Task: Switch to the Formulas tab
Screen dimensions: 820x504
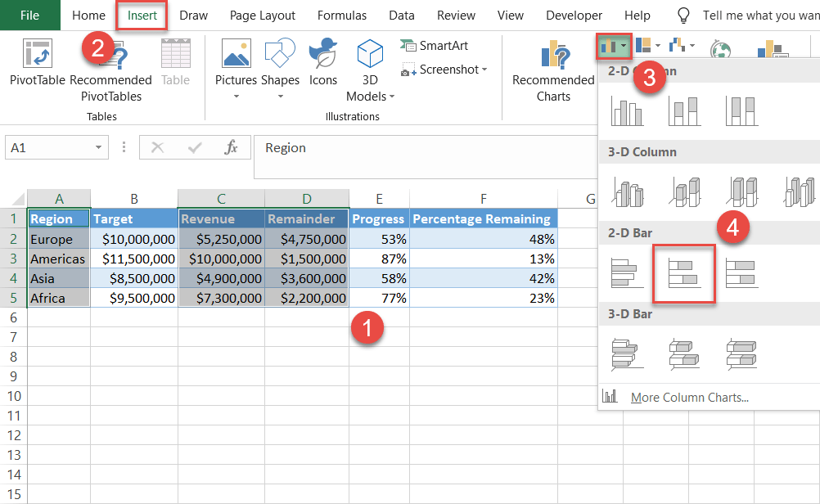Action: pyautogui.click(x=341, y=15)
